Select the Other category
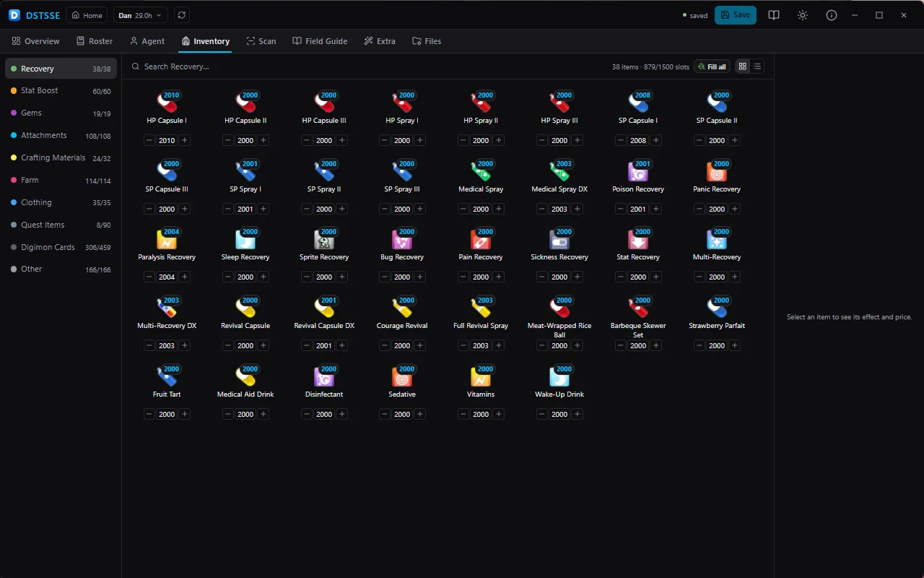 click(x=61, y=269)
